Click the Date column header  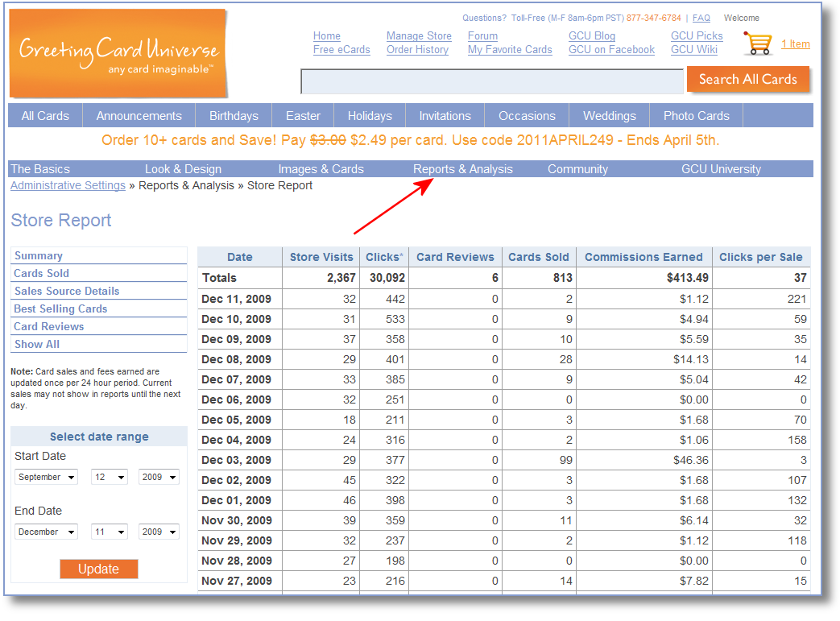pos(240,257)
